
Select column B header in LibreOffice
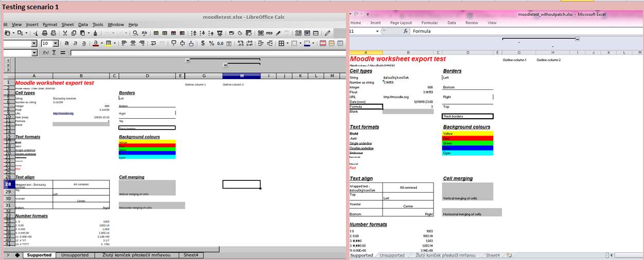pos(81,76)
